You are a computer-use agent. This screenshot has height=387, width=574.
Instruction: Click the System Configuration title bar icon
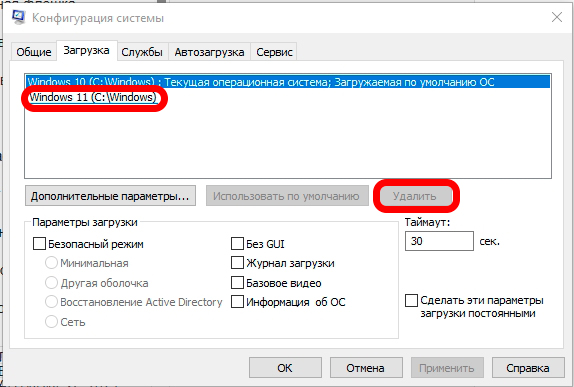[18, 17]
